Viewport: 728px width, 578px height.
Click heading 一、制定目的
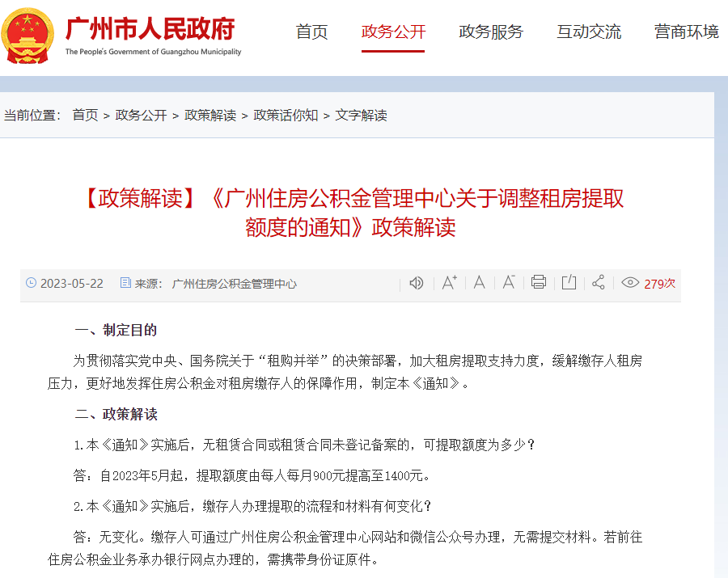click(116, 331)
